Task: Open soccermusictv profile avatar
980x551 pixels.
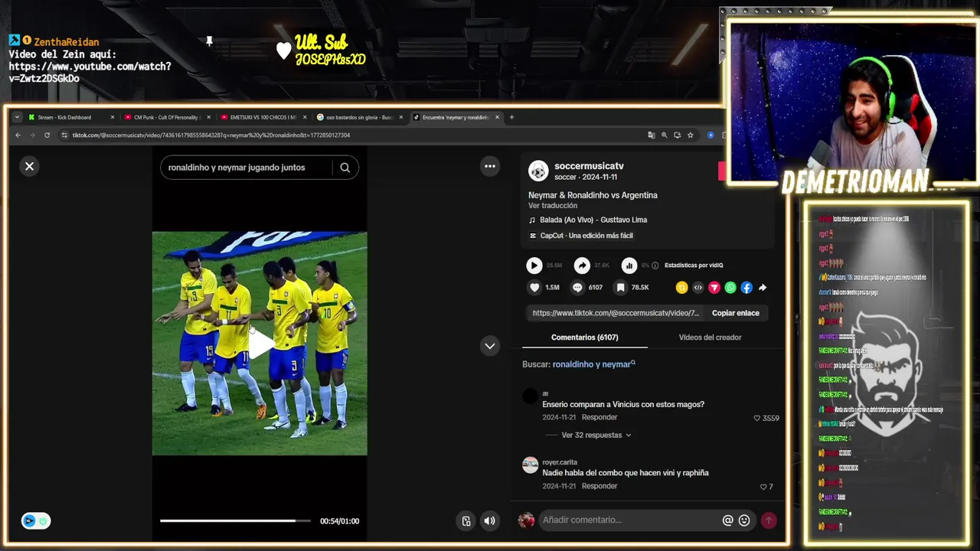Action: pyautogui.click(x=538, y=171)
